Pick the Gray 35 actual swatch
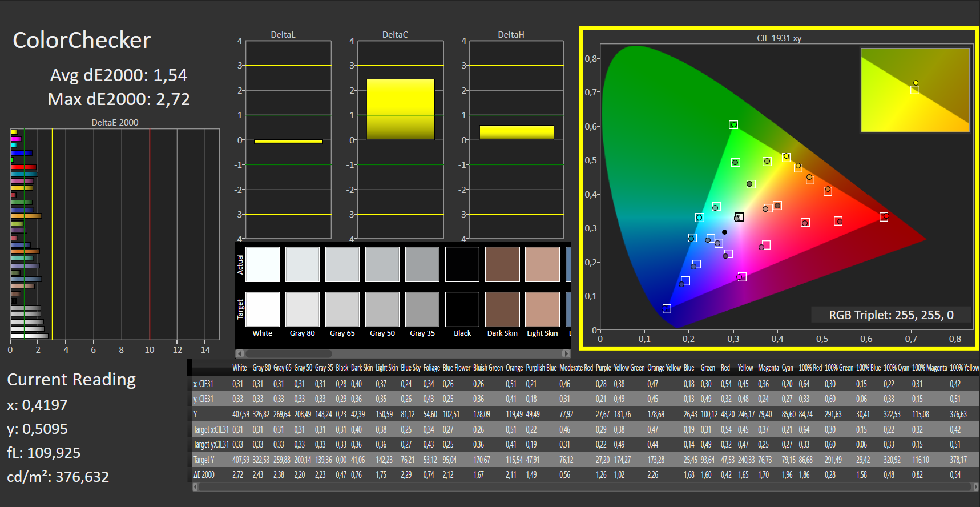Image resolution: width=980 pixels, height=507 pixels. pos(422,264)
